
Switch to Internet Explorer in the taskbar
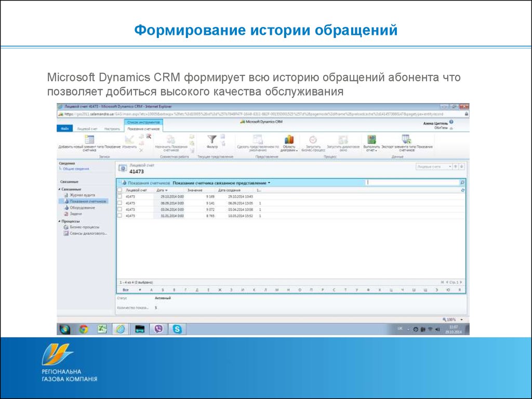[121, 329]
